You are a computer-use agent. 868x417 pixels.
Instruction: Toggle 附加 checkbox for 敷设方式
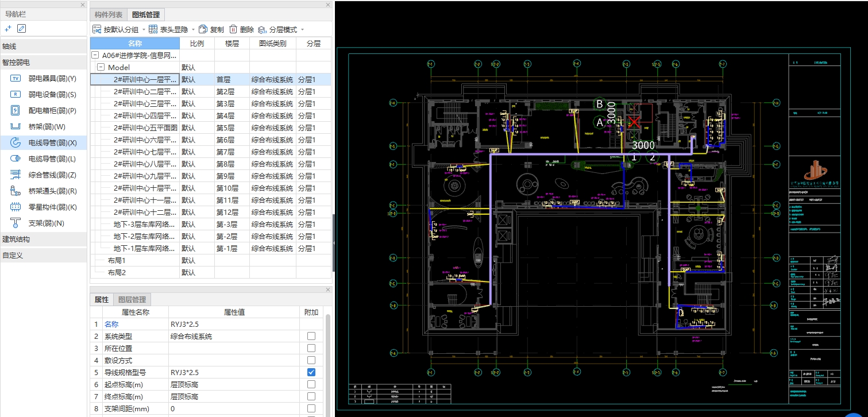(311, 360)
